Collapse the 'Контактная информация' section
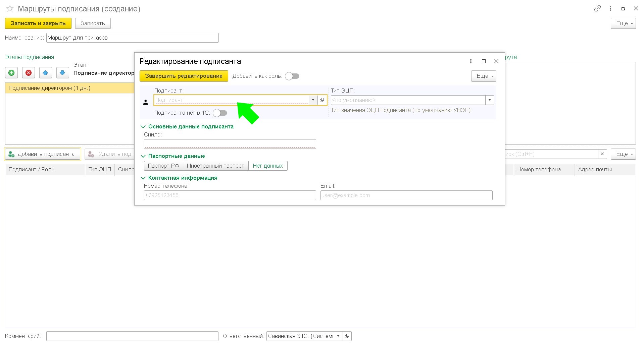Viewport: 644px width, 346px height. point(143,178)
